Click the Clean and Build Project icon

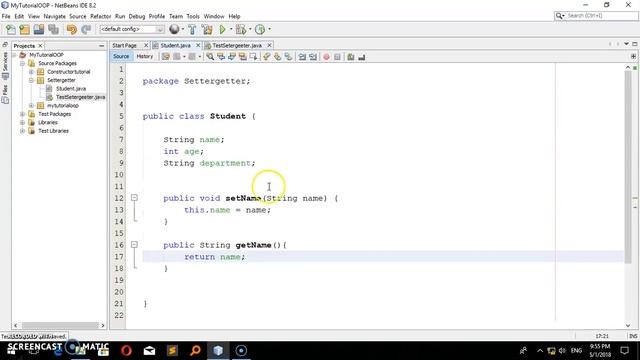pyautogui.click(x=207, y=29)
